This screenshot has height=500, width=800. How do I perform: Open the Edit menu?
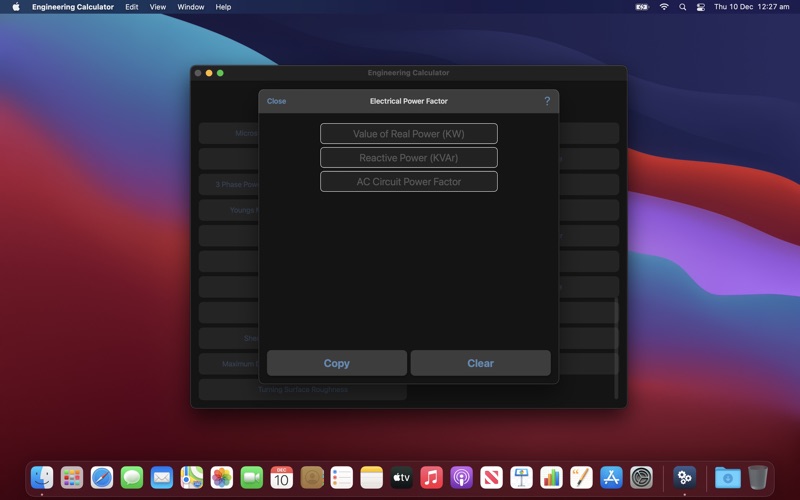[132, 7]
